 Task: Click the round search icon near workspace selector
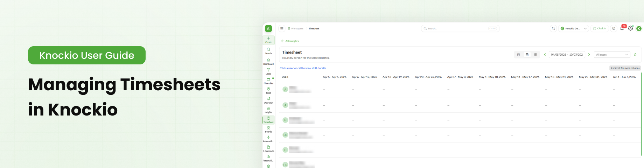tap(553, 29)
